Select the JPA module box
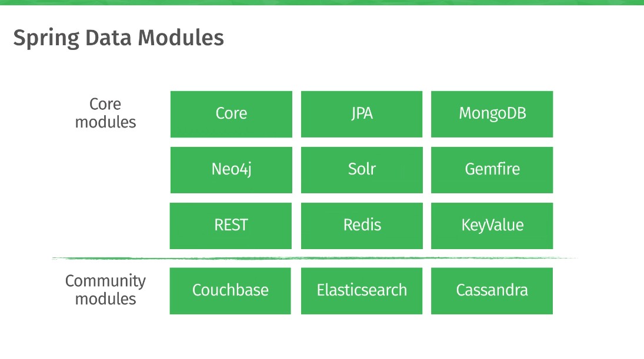The image size is (644, 359). [362, 114]
